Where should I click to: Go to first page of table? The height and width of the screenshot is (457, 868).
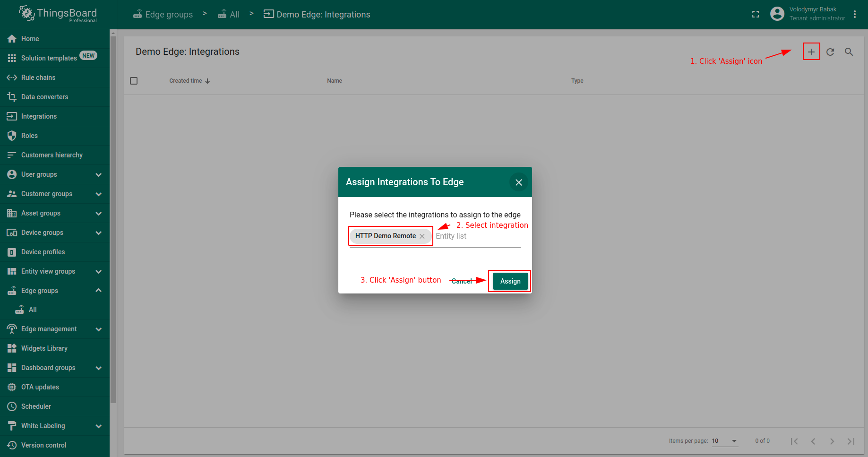794,441
